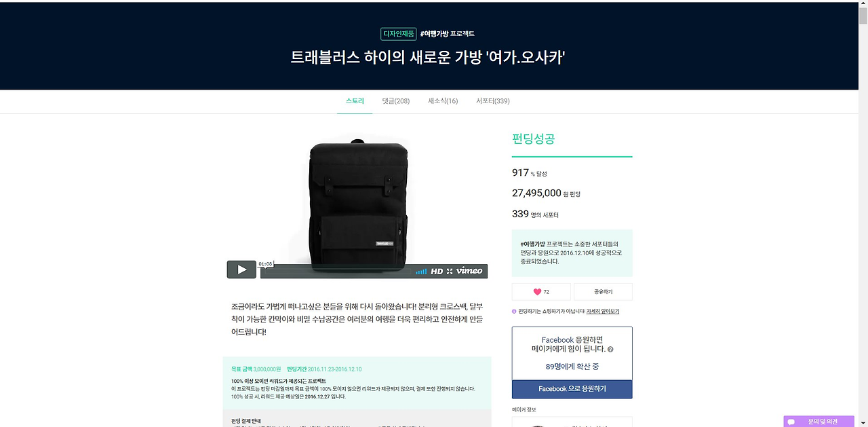Click the page scrollbar up arrow
Screen dimensions: 868x427
pos(863,6)
